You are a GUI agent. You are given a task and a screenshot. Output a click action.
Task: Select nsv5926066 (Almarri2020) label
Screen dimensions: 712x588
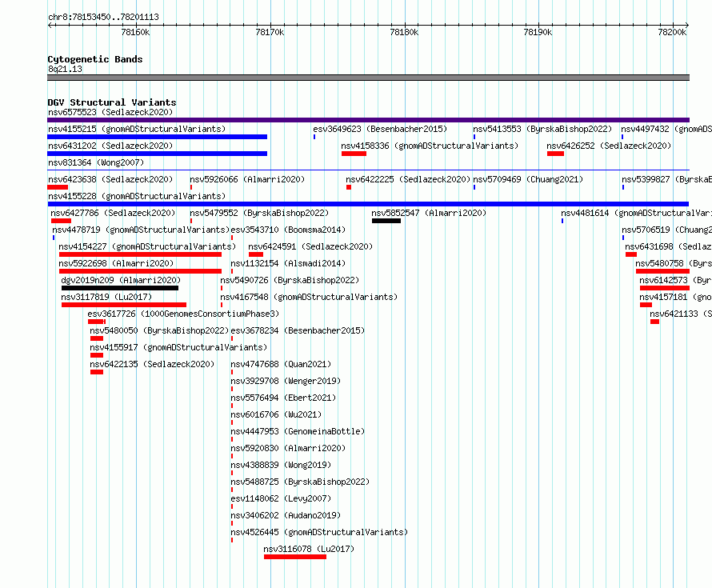point(247,179)
